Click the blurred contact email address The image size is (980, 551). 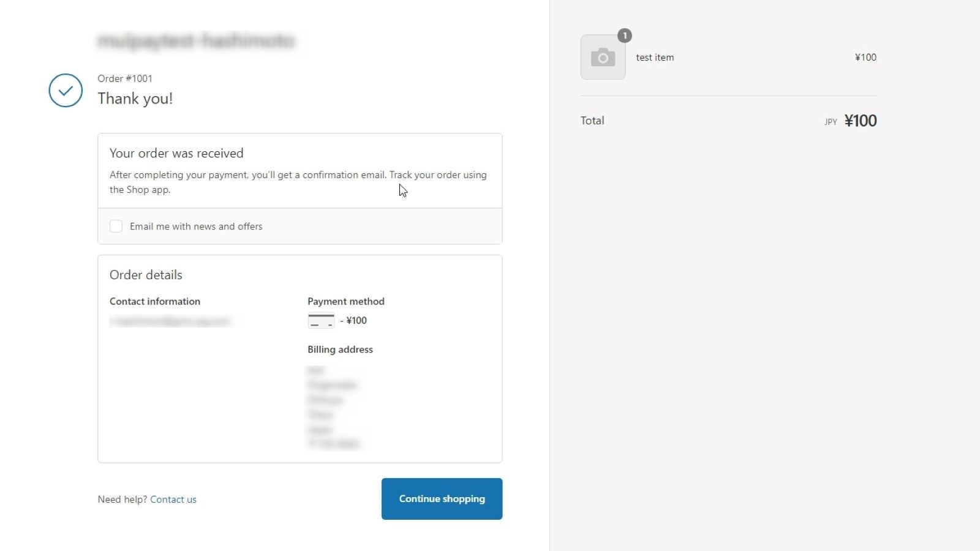[x=170, y=321]
